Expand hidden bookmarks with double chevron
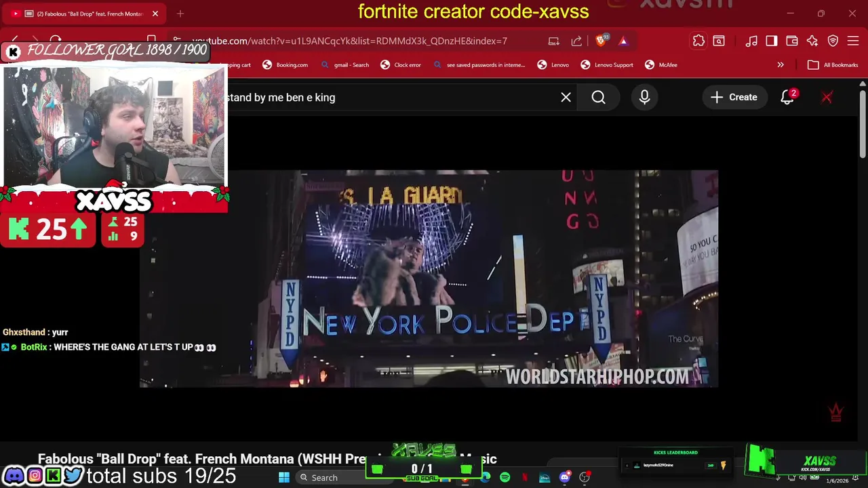This screenshot has width=868, height=488. 781,64
